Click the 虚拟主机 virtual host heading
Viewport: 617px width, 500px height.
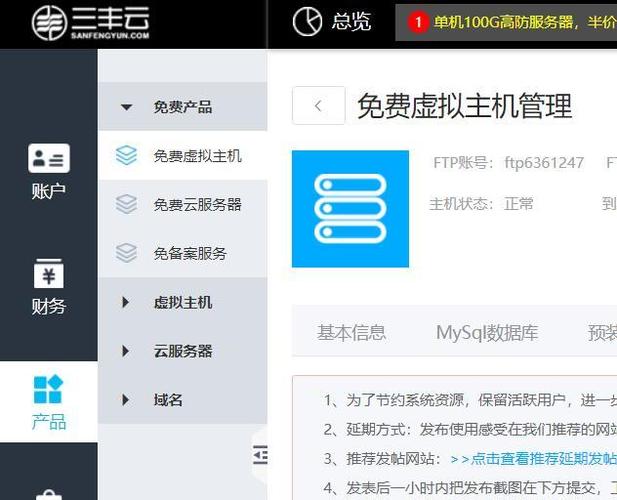point(183,303)
